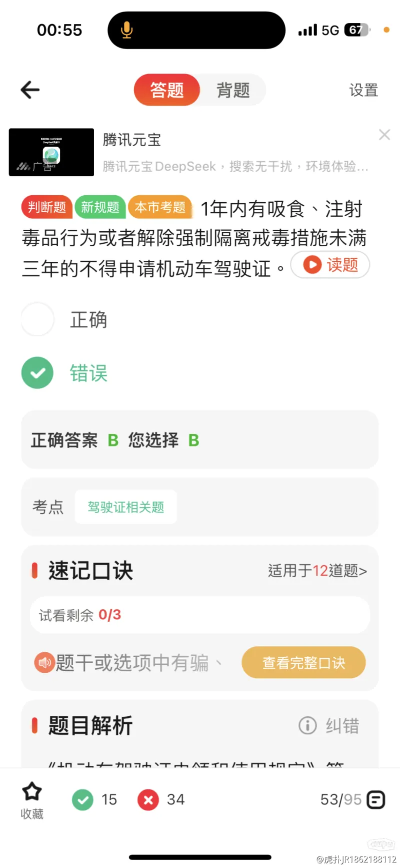The height and width of the screenshot is (868, 400).
Task: Open 设置 settings
Action: tap(363, 90)
